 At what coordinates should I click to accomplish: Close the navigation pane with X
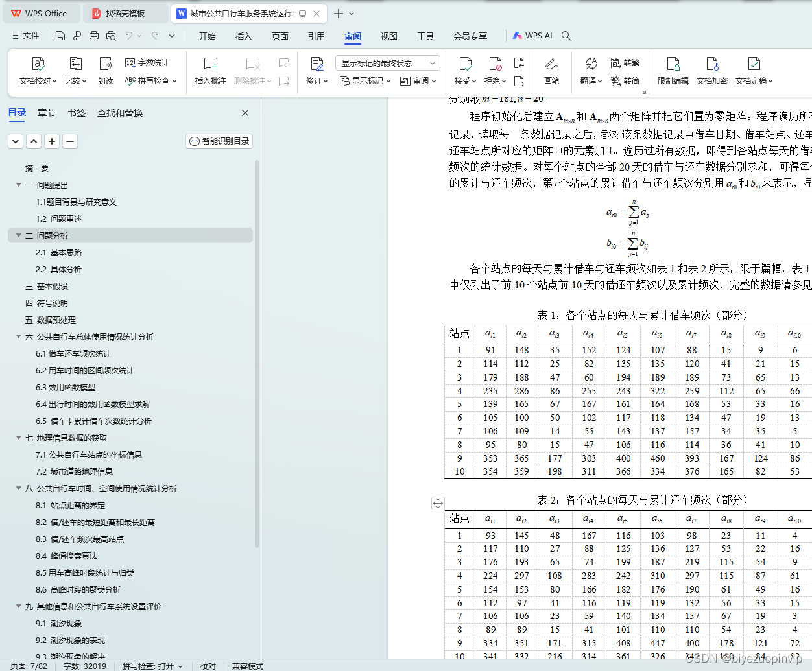245,113
